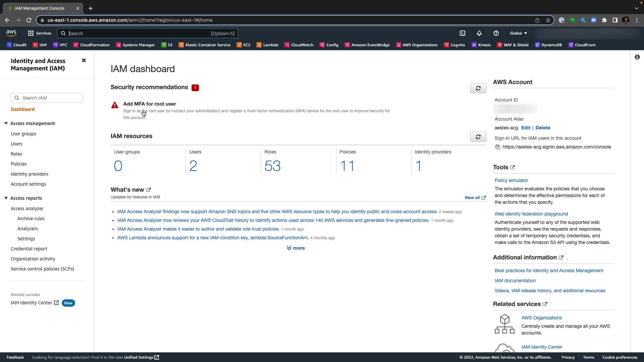
Task: Open the info panel icon
Action: [x=637, y=57]
